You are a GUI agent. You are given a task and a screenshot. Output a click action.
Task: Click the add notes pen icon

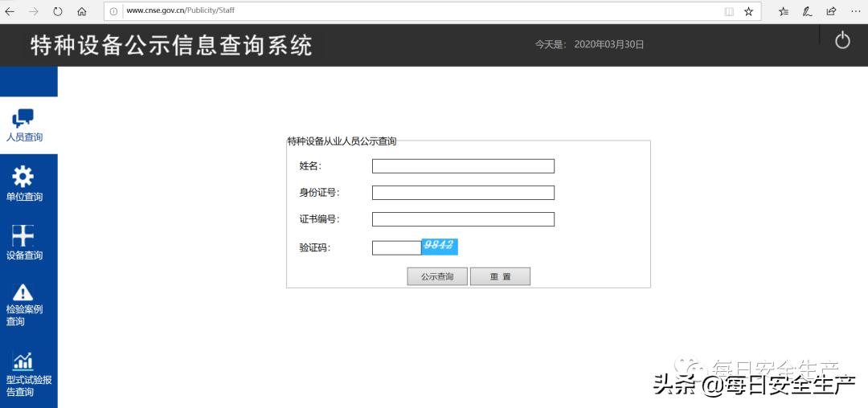click(x=808, y=11)
